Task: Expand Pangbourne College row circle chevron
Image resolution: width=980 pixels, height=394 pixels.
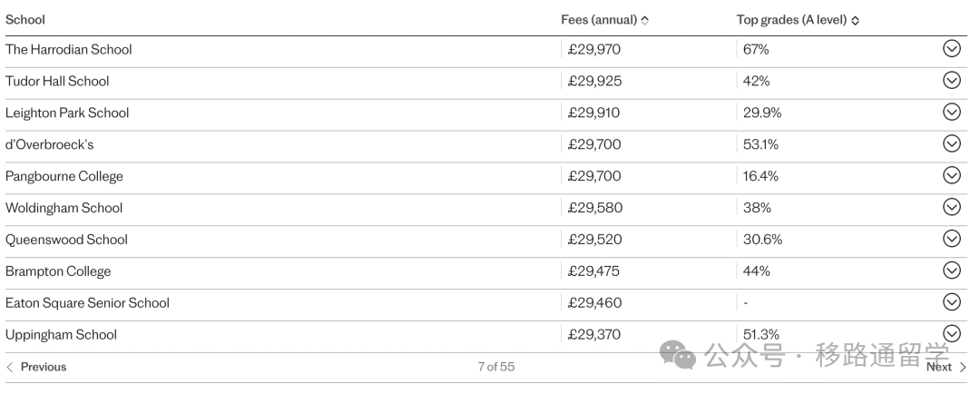Action: (951, 175)
